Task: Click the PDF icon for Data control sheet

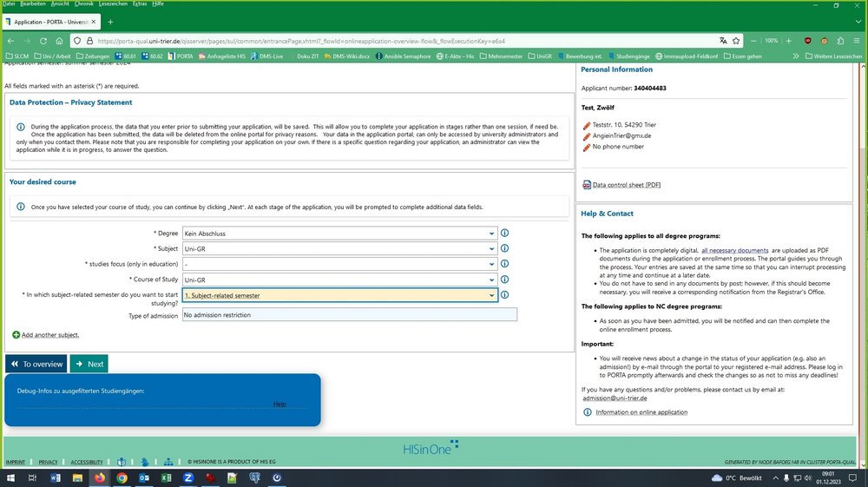Action: pos(586,185)
